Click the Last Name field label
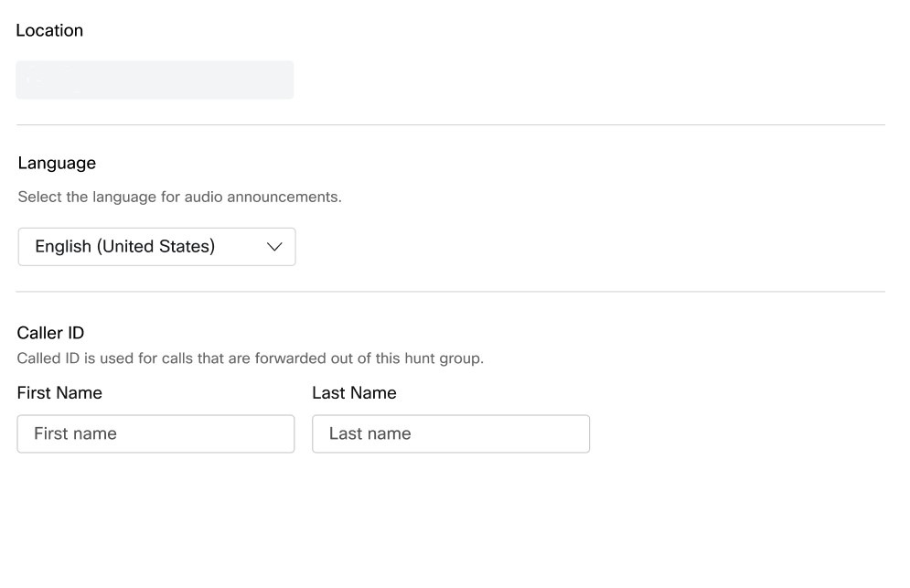910x588 pixels. pyautogui.click(x=354, y=392)
